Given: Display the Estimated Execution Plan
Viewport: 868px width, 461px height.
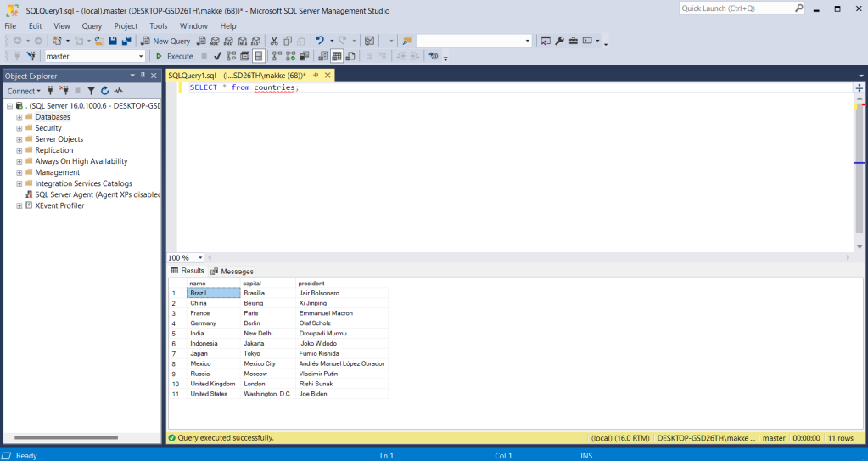Looking at the screenshot, I should [231, 56].
